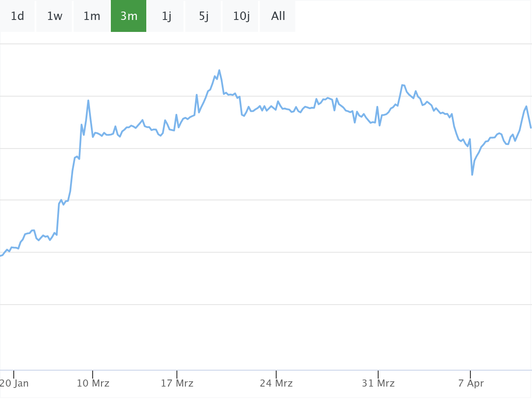Click the 17 Mrz date label
The image size is (532, 399).
click(x=177, y=383)
